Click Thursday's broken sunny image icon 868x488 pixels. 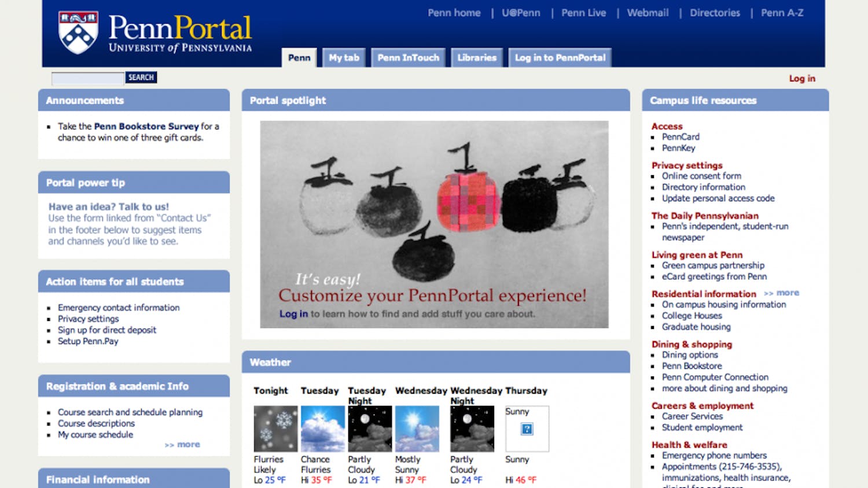pos(527,429)
